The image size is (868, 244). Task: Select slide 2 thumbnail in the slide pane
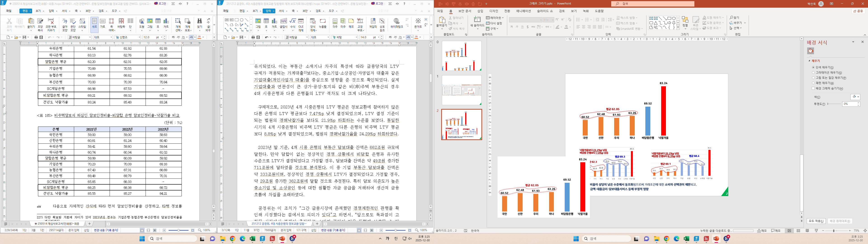pos(462,124)
